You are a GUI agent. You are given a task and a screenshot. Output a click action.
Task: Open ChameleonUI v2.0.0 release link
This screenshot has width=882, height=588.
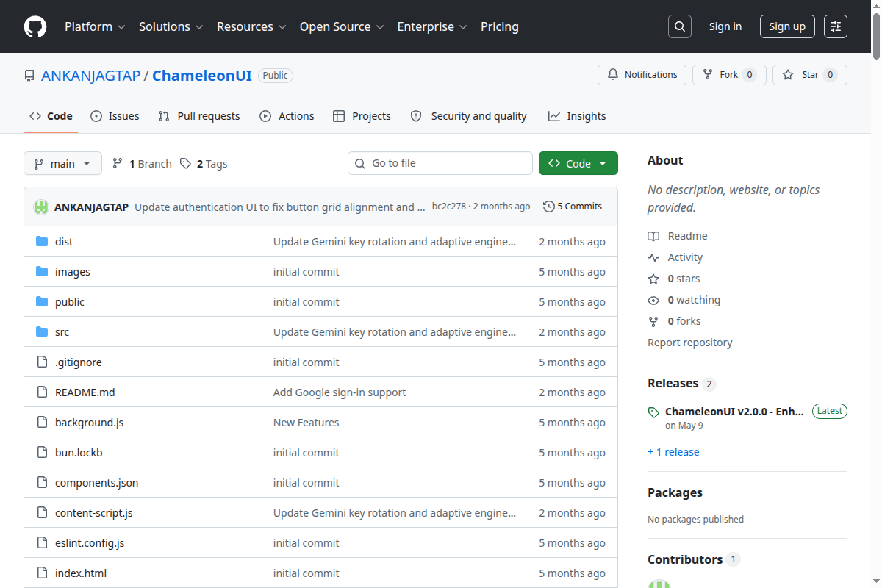pyautogui.click(x=734, y=412)
